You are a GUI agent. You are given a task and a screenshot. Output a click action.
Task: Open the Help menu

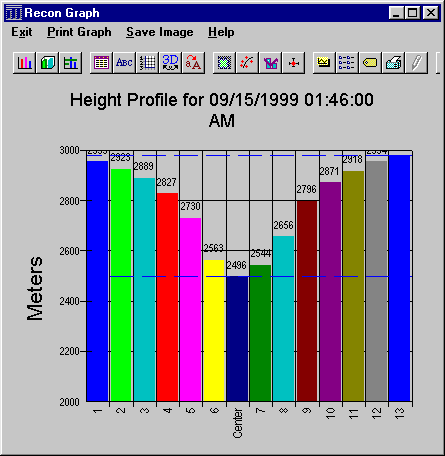[x=221, y=32]
